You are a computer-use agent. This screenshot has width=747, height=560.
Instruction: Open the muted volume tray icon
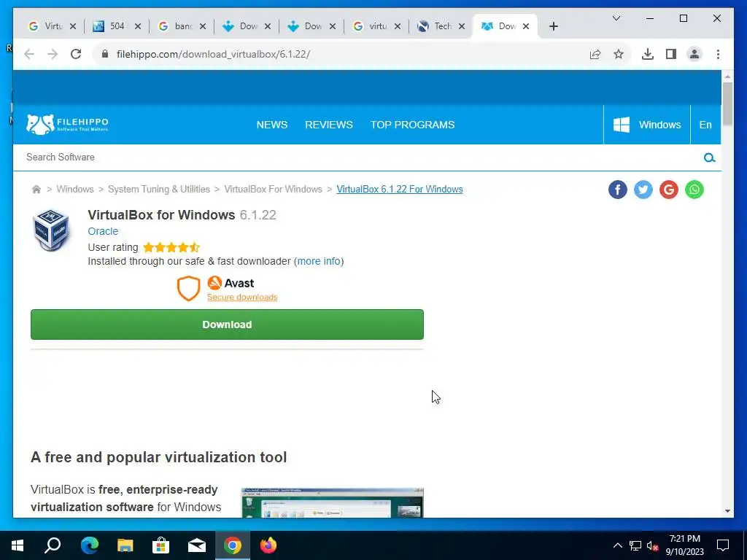click(652, 545)
